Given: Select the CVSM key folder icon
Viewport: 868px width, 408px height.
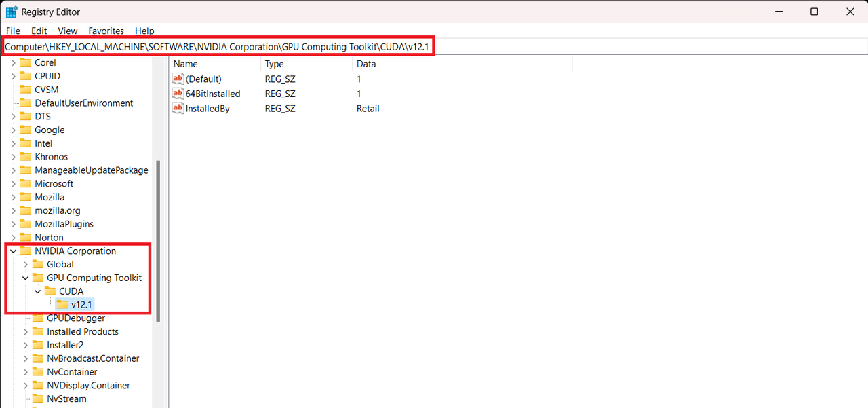Looking at the screenshot, I should pos(26,90).
